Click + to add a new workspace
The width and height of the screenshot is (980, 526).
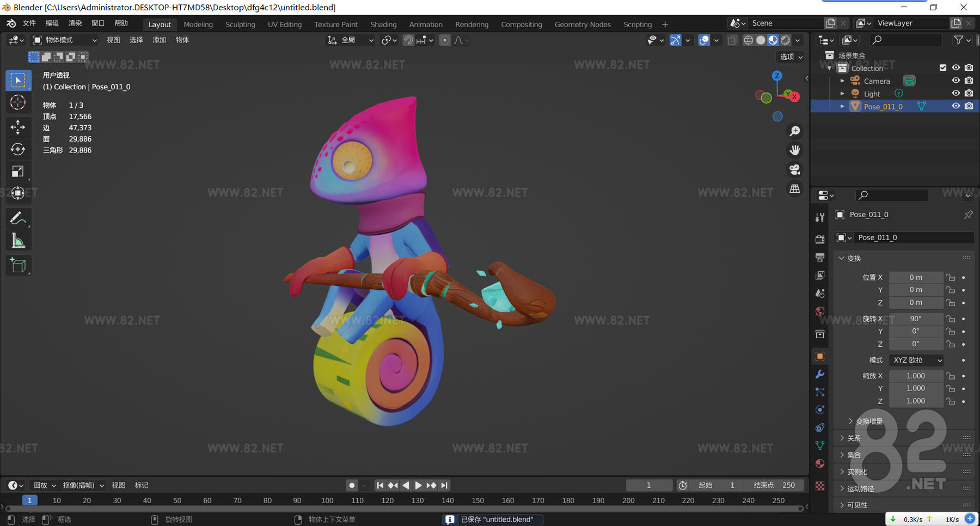point(665,24)
